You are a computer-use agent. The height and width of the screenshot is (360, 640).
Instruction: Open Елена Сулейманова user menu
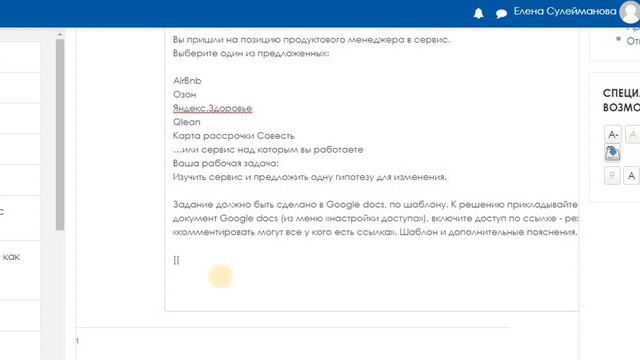tap(565, 11)
